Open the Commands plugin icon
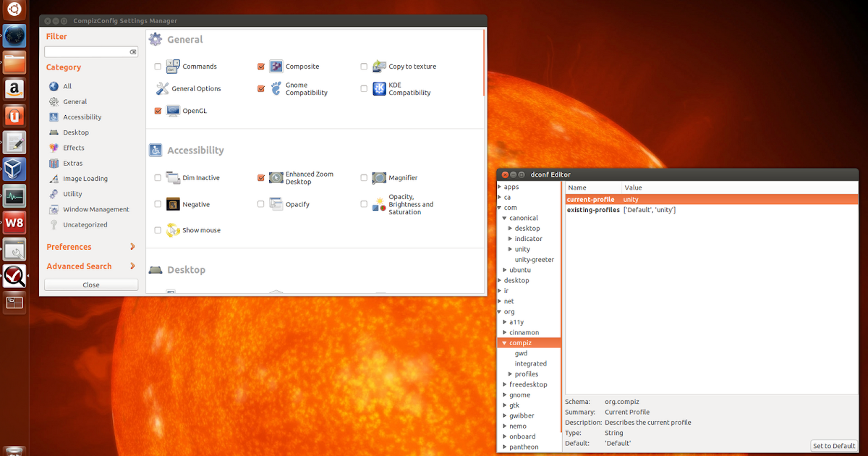 click(173, 67)
